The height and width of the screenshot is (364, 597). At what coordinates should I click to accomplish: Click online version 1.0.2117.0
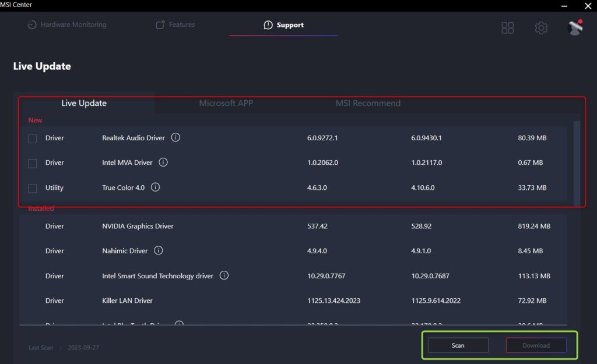[426, 162]
